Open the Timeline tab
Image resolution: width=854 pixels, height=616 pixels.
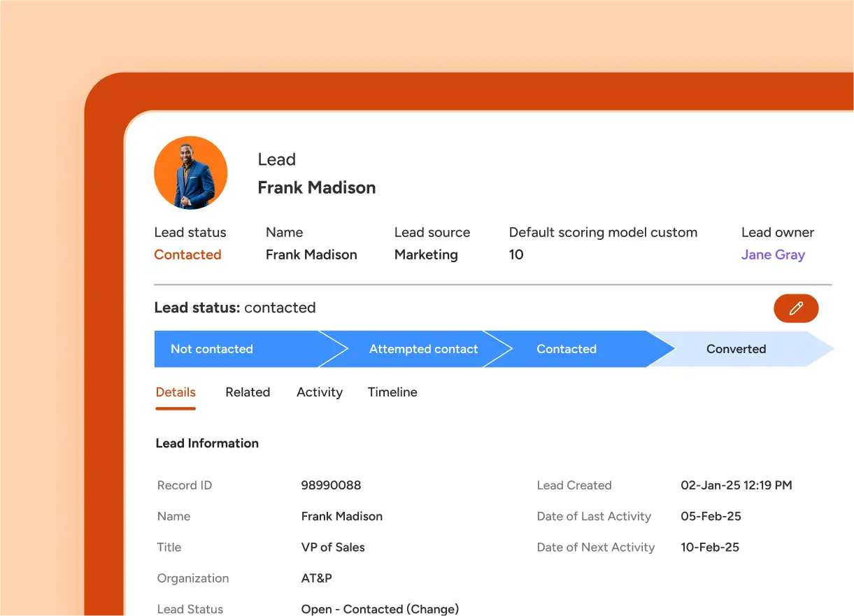pos(392,392)
